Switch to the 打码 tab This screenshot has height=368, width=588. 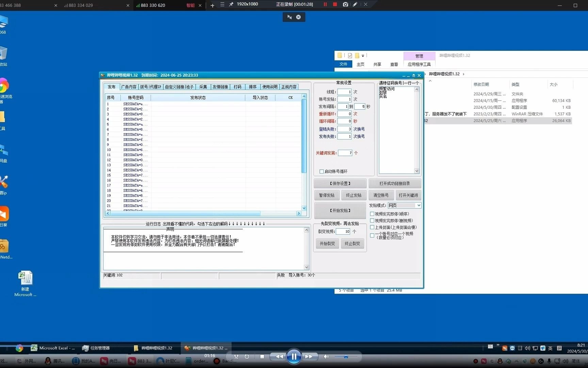(x=238, y=87)
